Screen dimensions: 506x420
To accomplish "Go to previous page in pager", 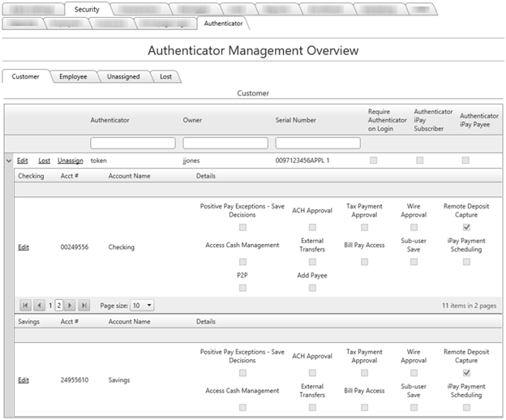I will click(x=39, y=305).
